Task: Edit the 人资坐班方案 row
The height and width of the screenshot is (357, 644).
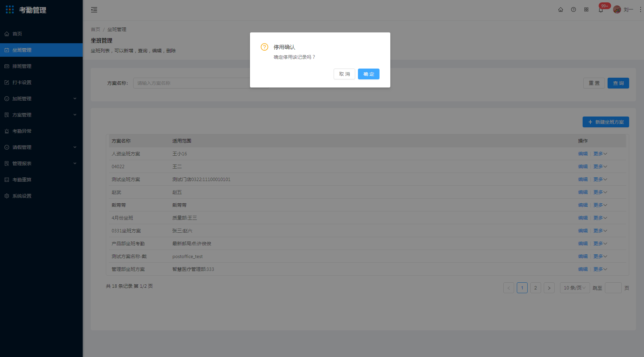Action: coord(583,154)
